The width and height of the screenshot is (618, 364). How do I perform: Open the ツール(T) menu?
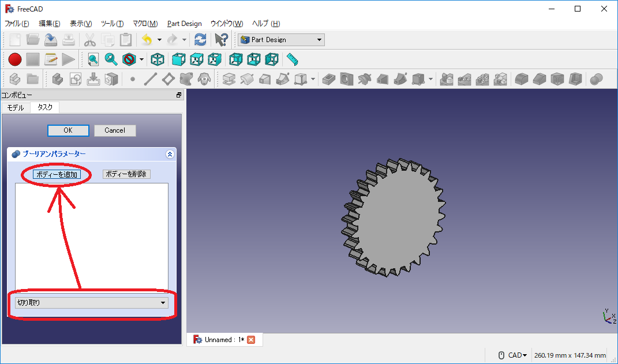coord(112,24)
